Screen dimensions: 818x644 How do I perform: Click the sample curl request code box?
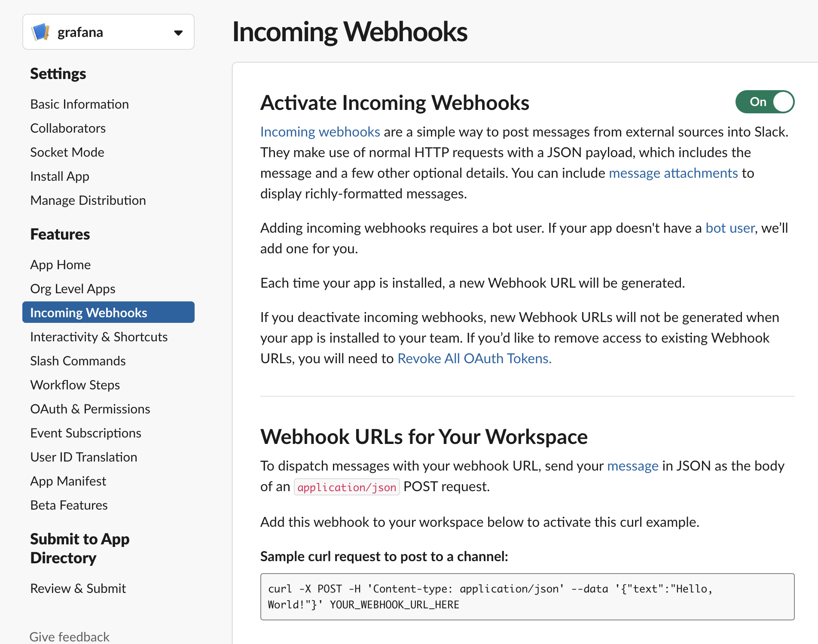click(x=527, y=597)
